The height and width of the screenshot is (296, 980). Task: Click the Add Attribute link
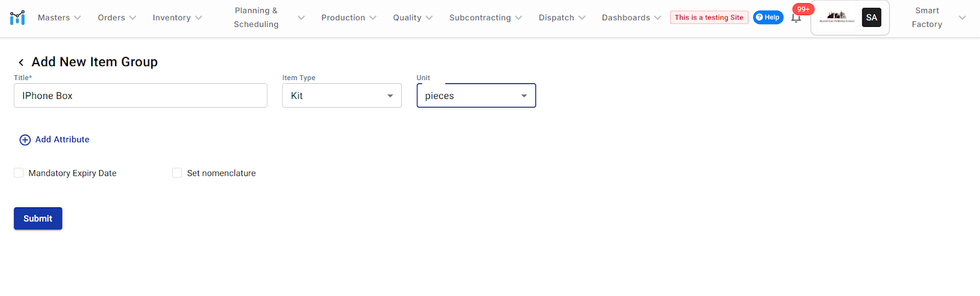[x=62, y=139]
